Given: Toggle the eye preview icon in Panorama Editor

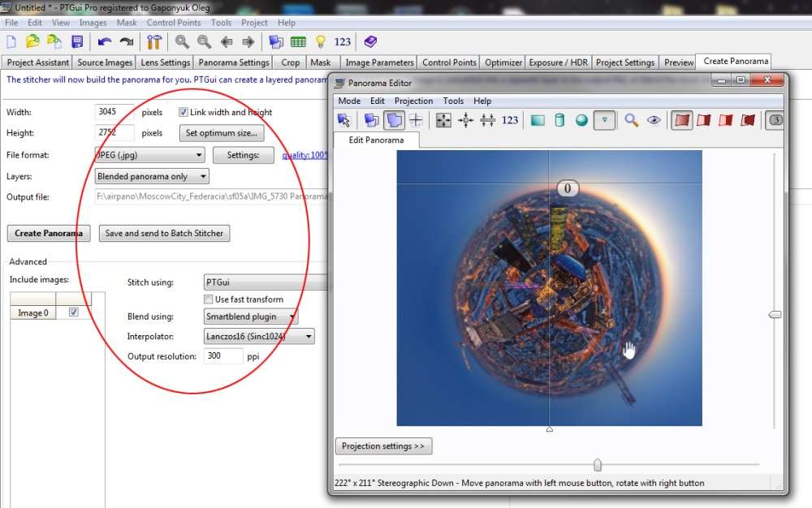Looking at the screenshot, I should coord(654,120).
